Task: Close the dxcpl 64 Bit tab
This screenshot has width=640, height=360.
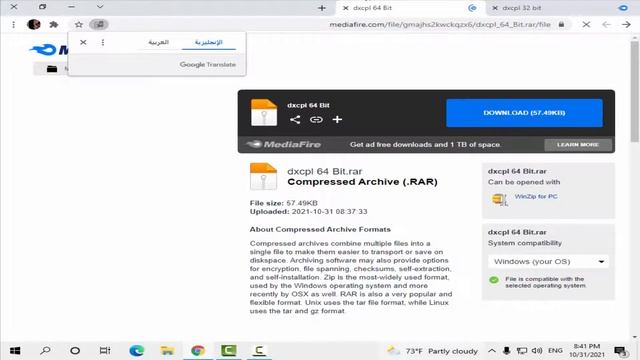Action: (345, 8)
